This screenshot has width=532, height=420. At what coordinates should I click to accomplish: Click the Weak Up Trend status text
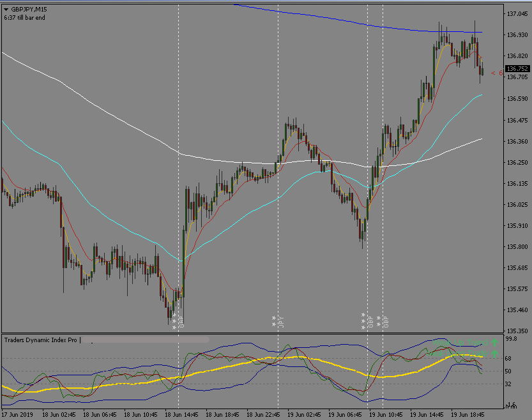[x=460, y=342]
